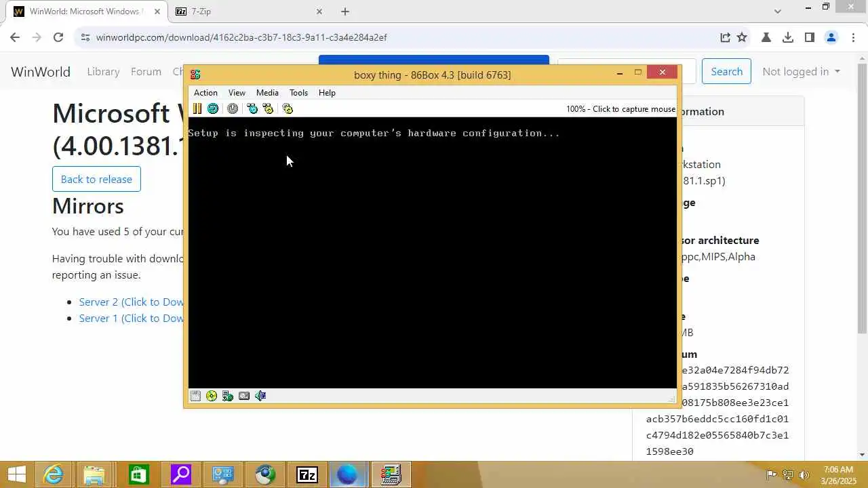Viewport: 868px width, 488px height.
Task: Open the Forum nav link
Action: pos(146,71)
